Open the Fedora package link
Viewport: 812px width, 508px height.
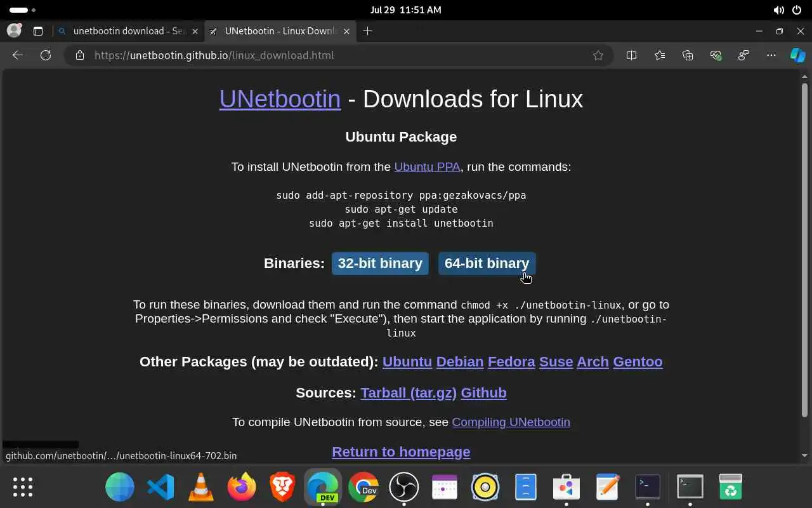click(511, 361)
